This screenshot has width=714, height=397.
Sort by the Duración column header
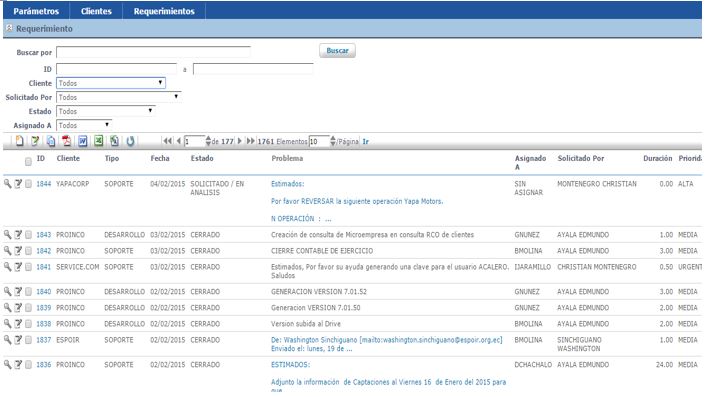(x=658, y=158)
